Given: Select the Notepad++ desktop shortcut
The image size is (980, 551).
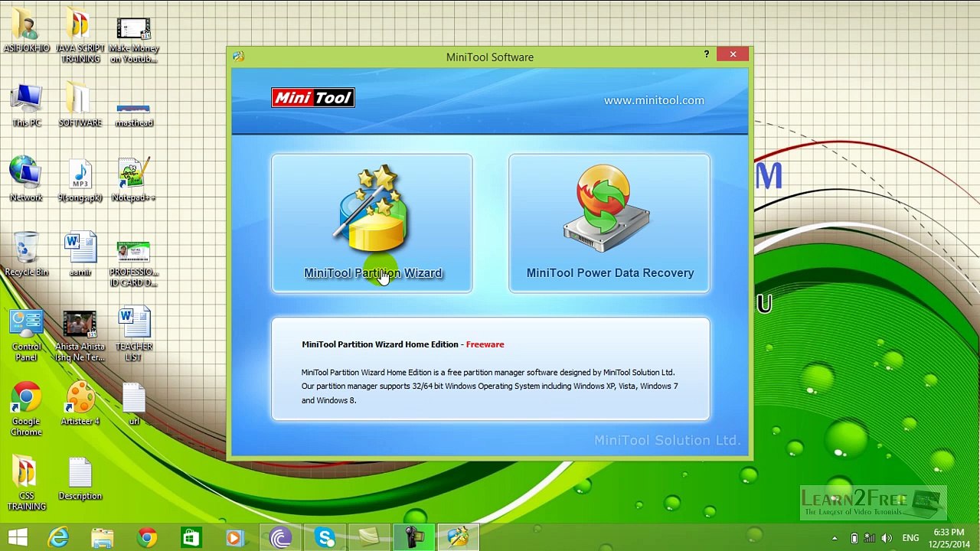Looking at the screenshot, I should click(134, 180).
